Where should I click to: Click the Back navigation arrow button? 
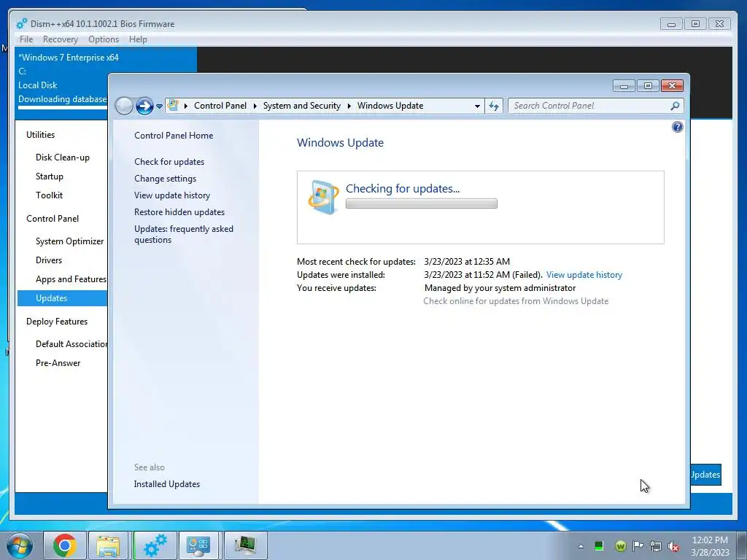[x=124, y=106]
